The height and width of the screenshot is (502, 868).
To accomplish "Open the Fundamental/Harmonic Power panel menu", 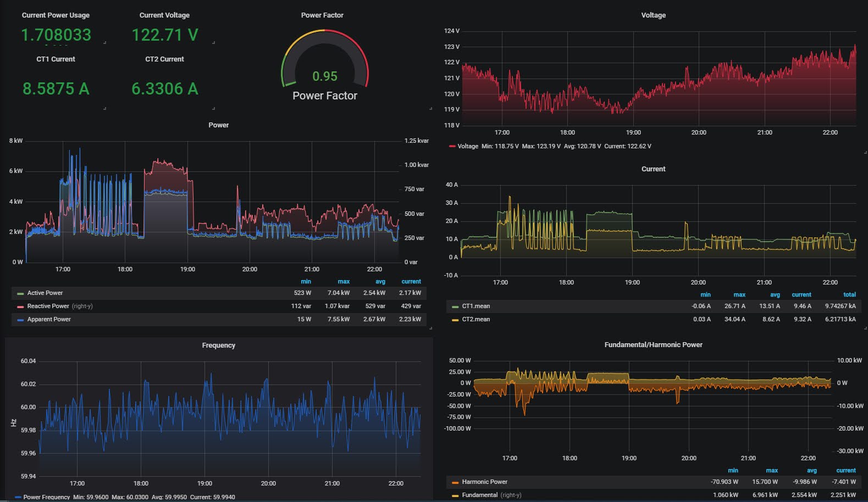I will pyautogui.click(x=653, y=345).
